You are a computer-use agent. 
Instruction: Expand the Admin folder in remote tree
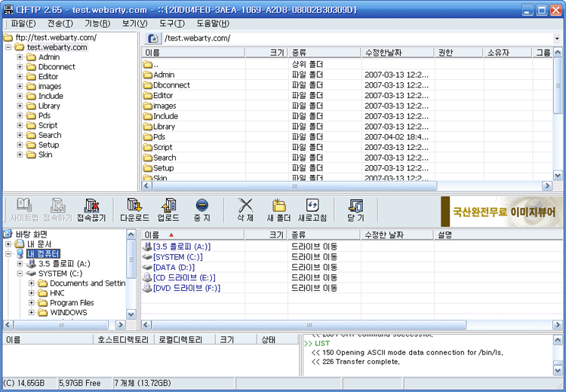coord(20,57)
